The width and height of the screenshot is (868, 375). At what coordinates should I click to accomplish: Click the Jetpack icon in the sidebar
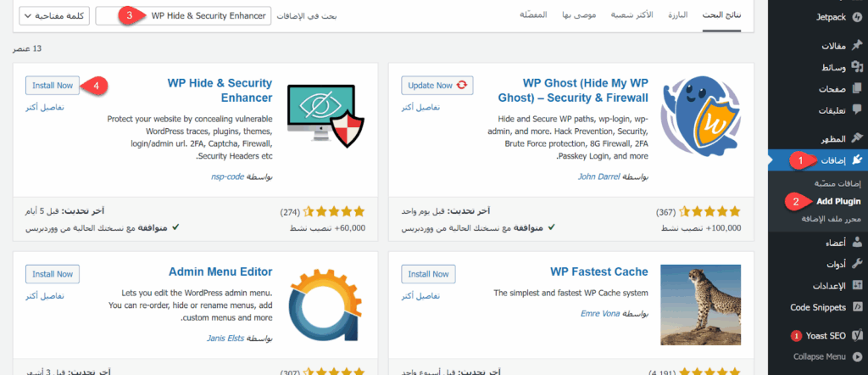[x=857, y=17]
